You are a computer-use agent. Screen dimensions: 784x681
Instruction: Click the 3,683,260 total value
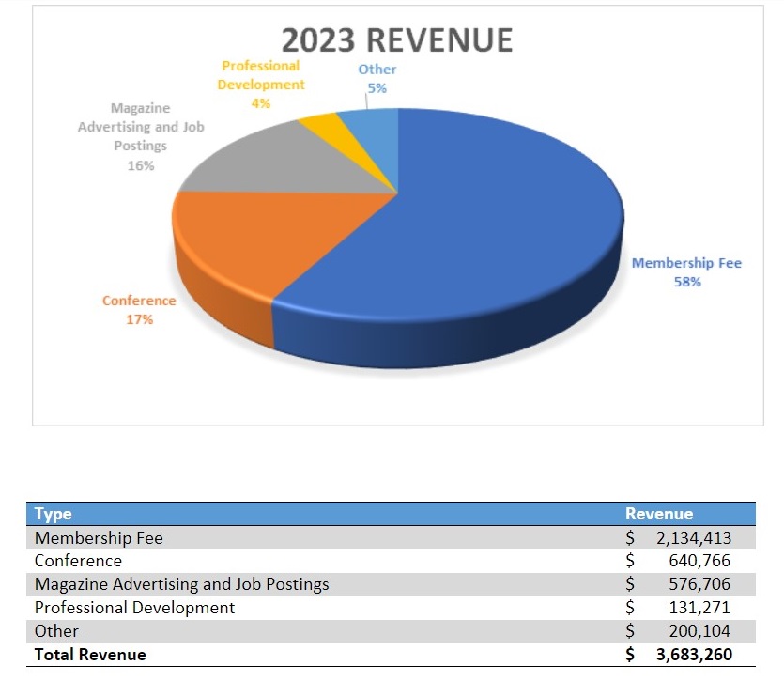click(694, 655)
